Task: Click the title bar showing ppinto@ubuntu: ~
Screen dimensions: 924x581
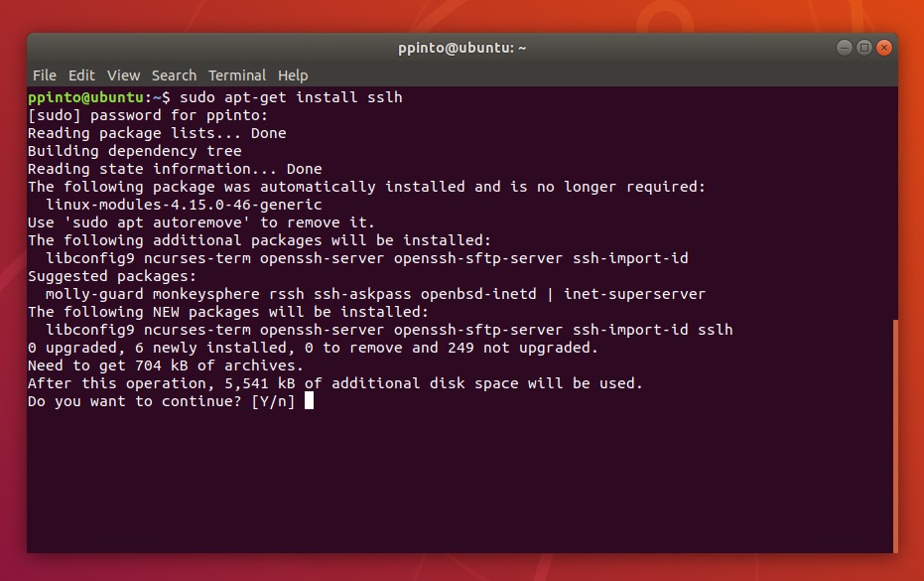Action: (462, 47)
